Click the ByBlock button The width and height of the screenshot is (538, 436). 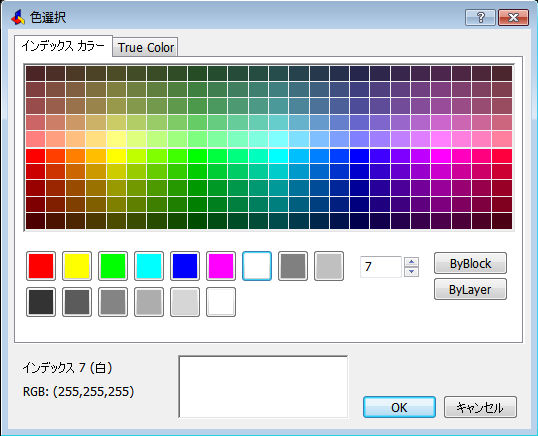470,263
